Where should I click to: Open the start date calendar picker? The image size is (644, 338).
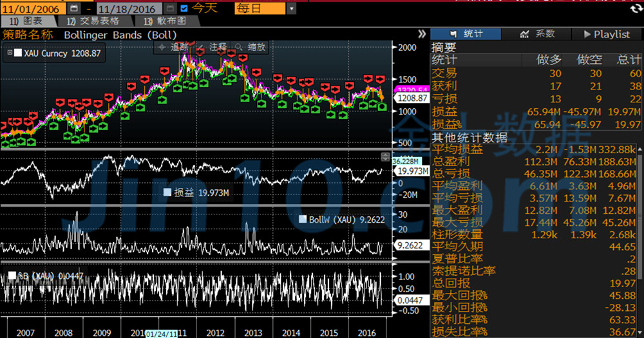tap(75, 9)
